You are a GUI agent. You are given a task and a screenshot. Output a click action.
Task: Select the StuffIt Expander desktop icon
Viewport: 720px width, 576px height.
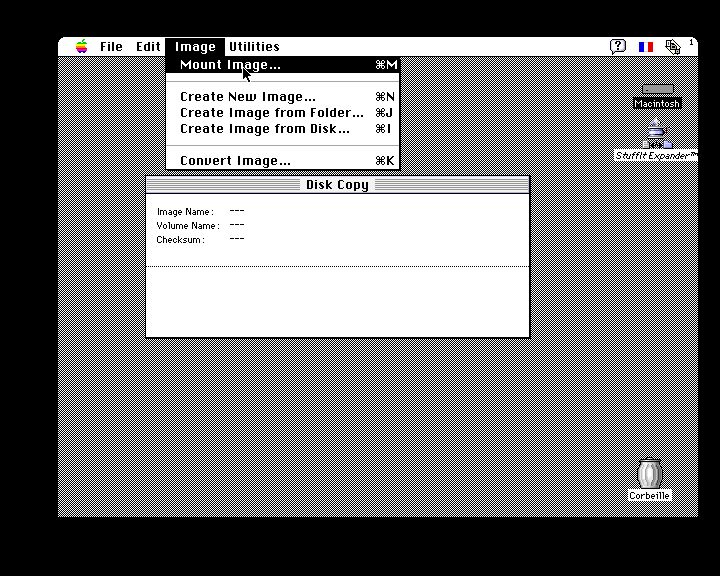coord(657,135)
